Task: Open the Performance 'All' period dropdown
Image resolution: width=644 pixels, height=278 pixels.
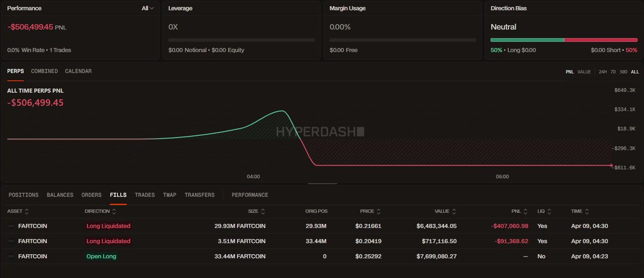Action: (x=148, y=8)
